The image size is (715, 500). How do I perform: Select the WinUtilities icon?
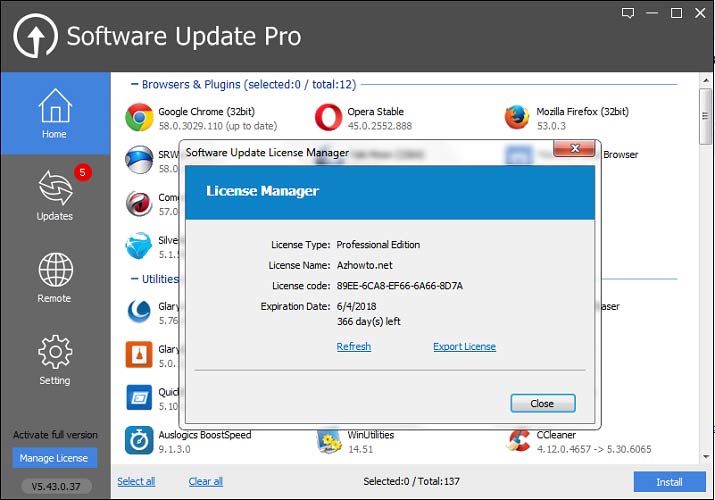[329, 441]
